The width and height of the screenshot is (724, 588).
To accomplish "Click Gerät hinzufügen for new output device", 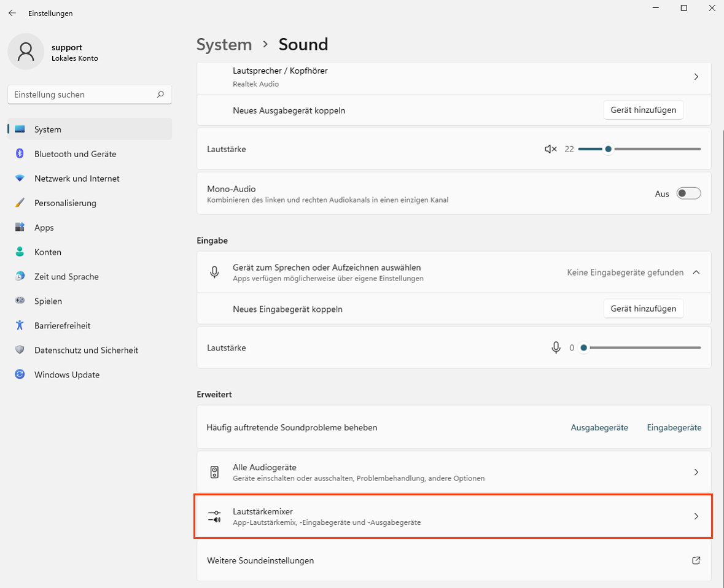I will [643, 110].
